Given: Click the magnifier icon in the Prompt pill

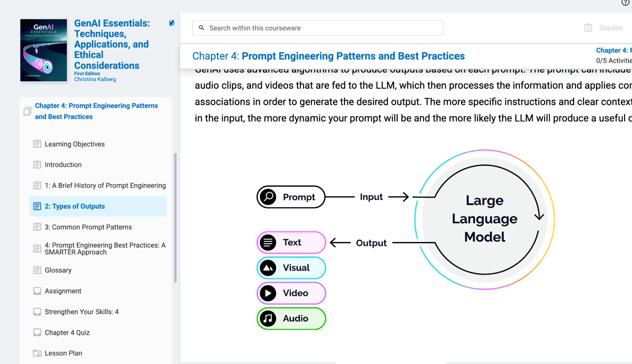Looking at the screenshot, I should [268, 197].
